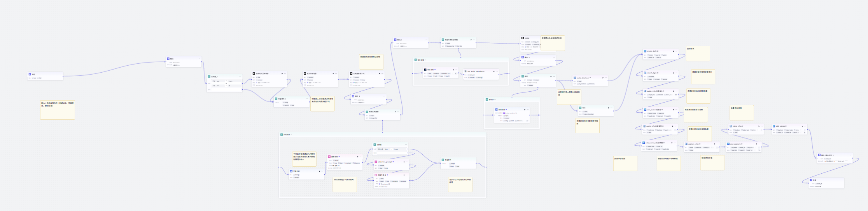Click the Start node icon
Viewport: 868px width, 211px height.
point(30,74)
